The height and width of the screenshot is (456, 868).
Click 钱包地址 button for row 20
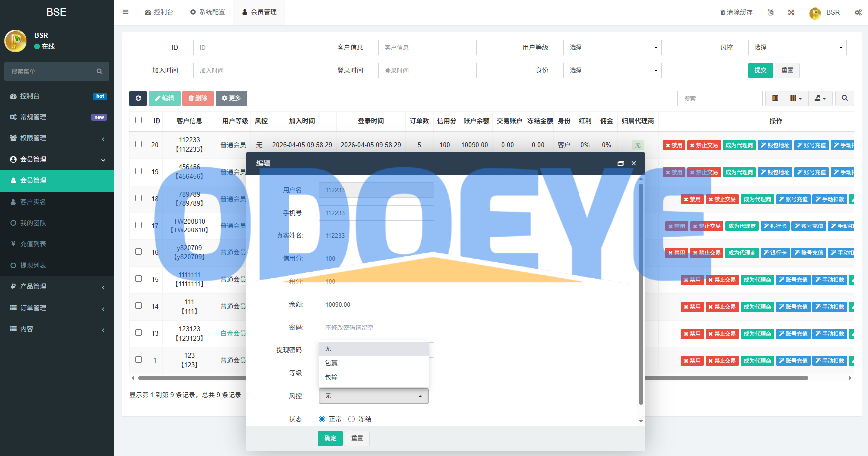pyautogui.click(x=775, y=145)
